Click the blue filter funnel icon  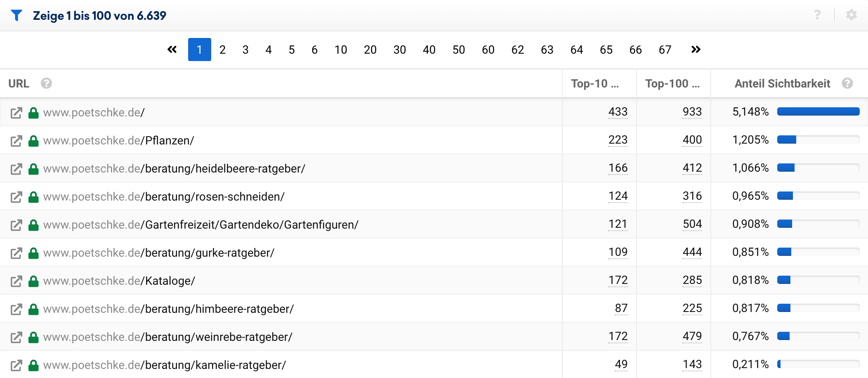point(17,16)
